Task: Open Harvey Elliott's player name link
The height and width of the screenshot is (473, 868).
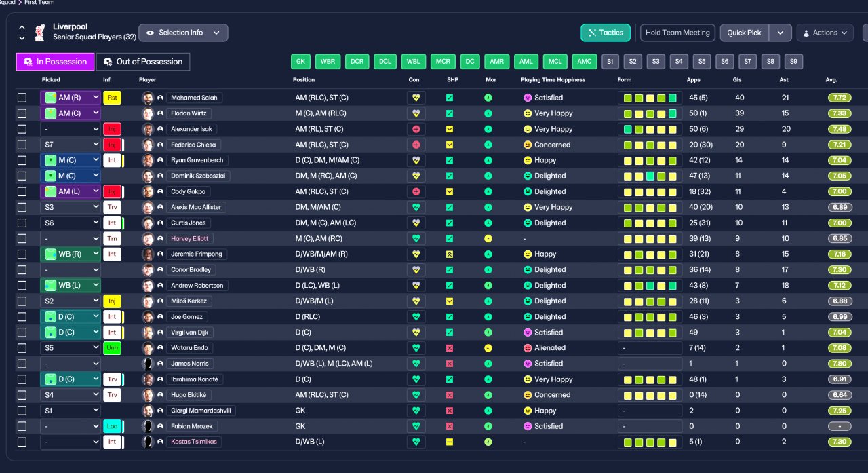Action: [x=190, y=238]
